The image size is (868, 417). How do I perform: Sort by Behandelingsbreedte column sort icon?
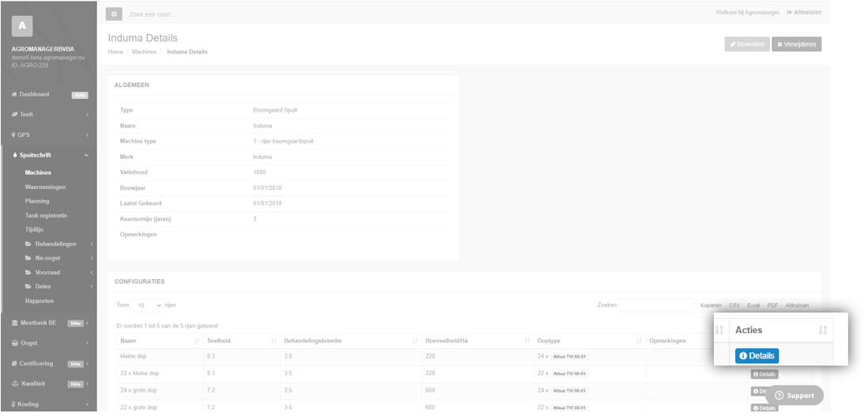(x=415, y=341)
